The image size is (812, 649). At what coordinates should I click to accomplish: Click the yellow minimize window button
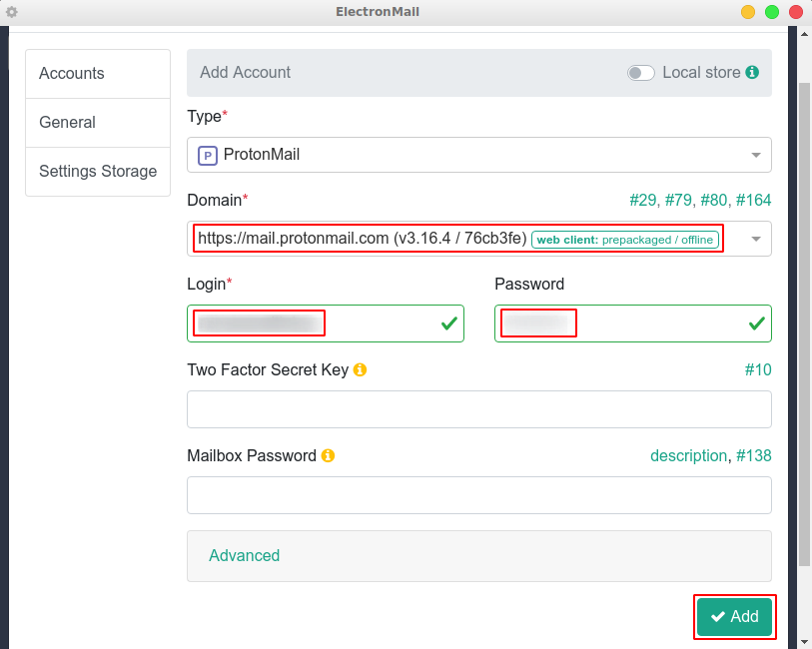748,12
